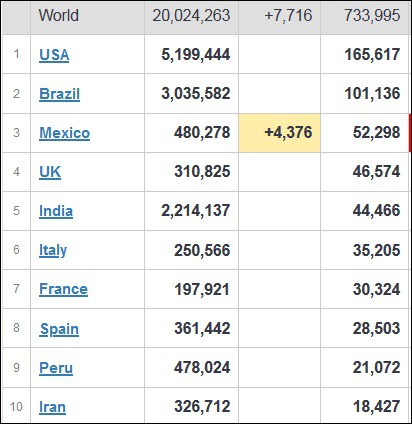Viewport: 412px width, 424px height.
Task: Click Mexico's highlighted +4,376 new cases cell
Action: (280, 133)
